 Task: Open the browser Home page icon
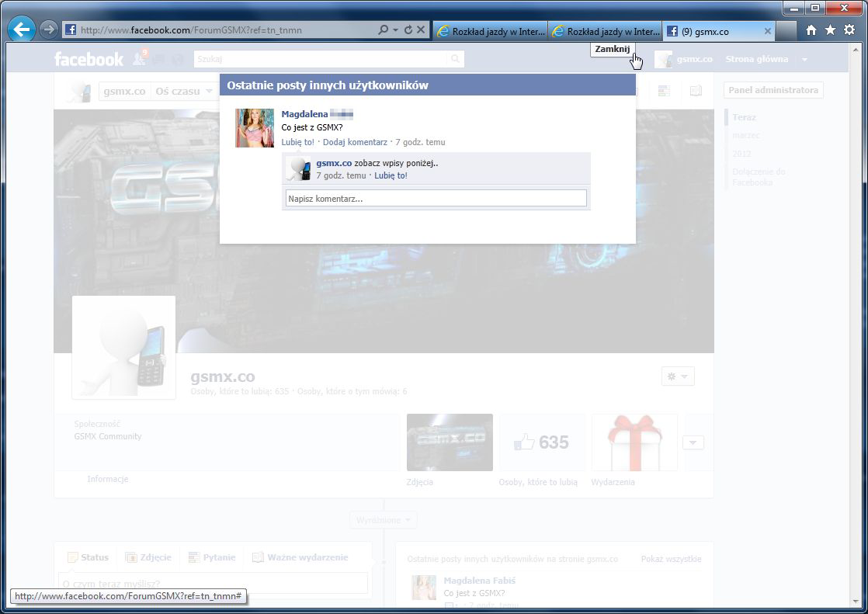[811, 30]
